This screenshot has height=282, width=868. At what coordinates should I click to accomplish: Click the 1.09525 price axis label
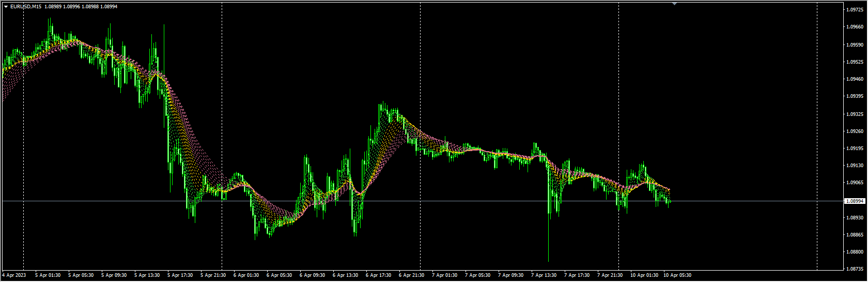[x=856, y=62]
